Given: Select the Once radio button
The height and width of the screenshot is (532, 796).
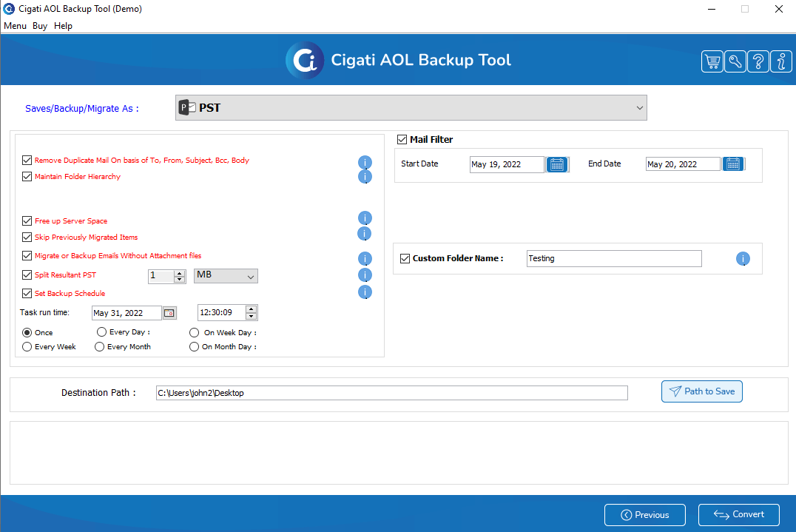Looking at the screenshot, I should (x=27, y=332).
